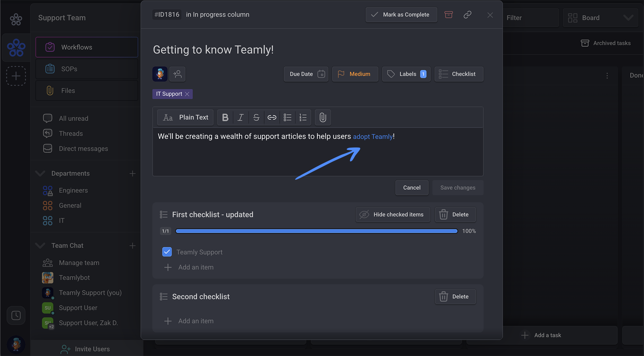Delete the Second checklist

point(455,297)
